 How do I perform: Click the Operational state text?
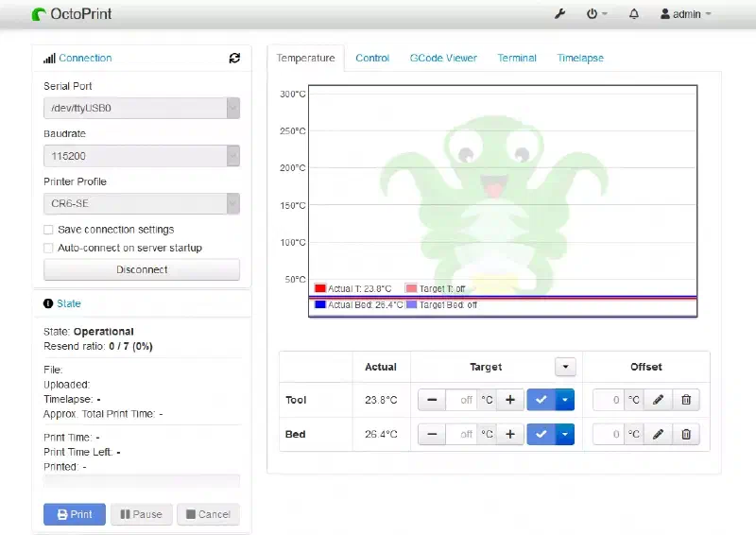tap(103, 332)
